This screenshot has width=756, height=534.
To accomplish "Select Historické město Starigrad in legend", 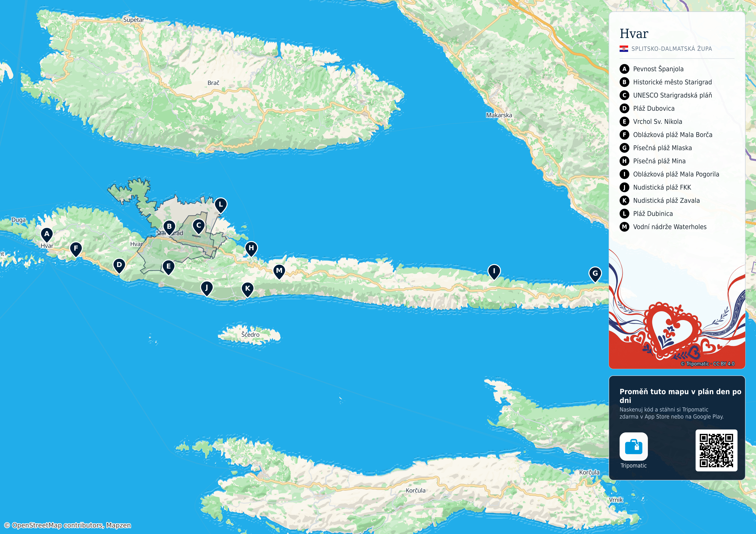I will pyautogui.click(x=672, y=82).
